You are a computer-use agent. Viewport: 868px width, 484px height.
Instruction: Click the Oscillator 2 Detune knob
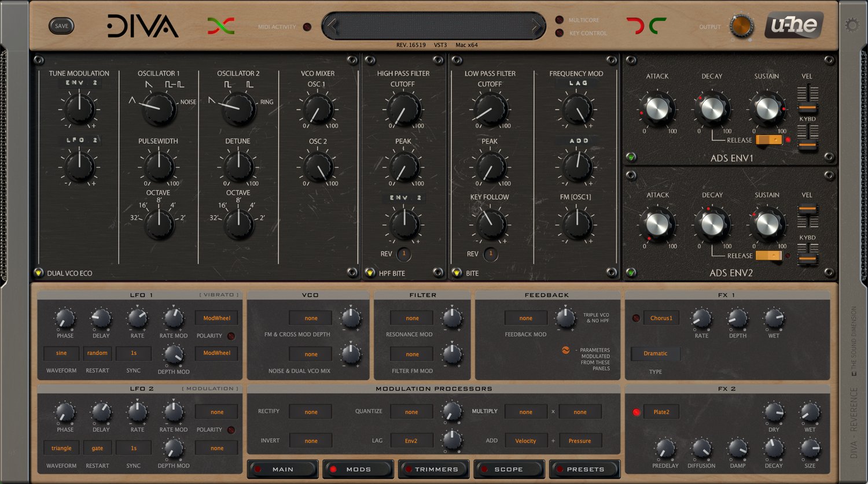[x=238, y=167]
